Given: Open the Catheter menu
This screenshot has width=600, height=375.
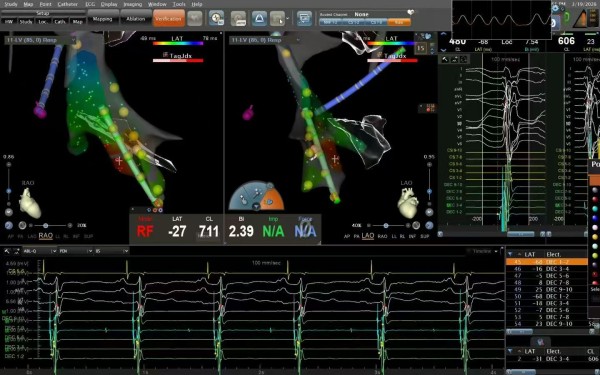Looking at the screenshot, I should click(x=67, y=4).
